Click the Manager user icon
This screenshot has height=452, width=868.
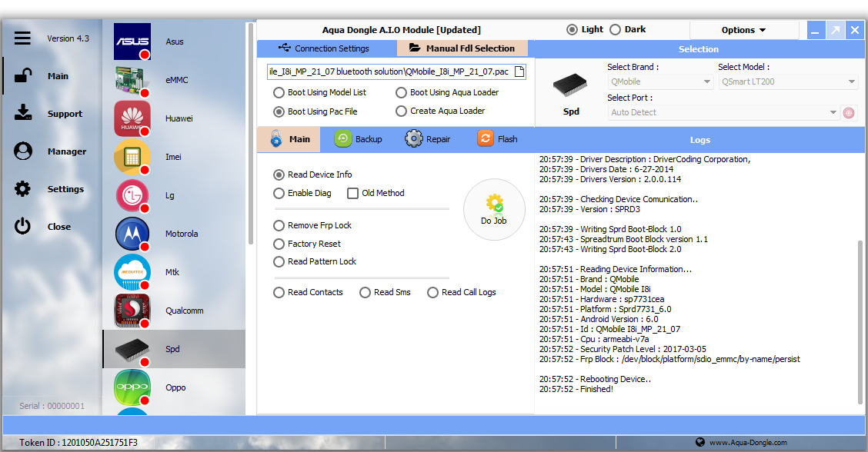22,151
